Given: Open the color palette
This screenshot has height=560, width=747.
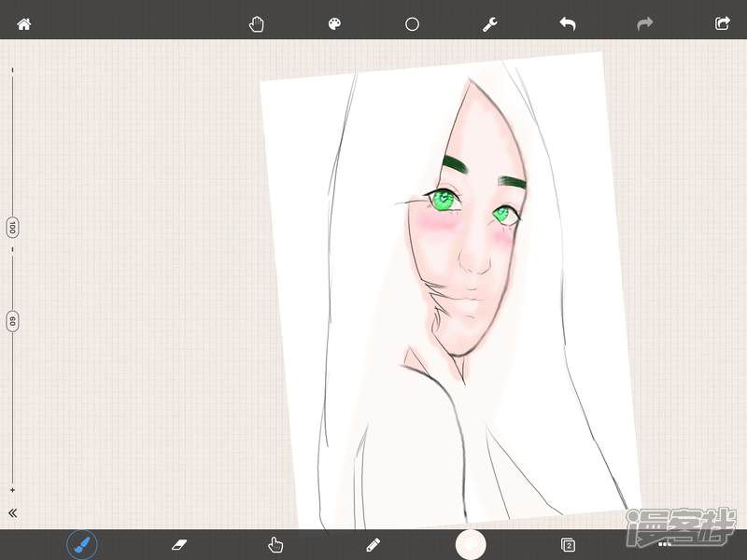Looking at the screenshot, I should (334, 24).
